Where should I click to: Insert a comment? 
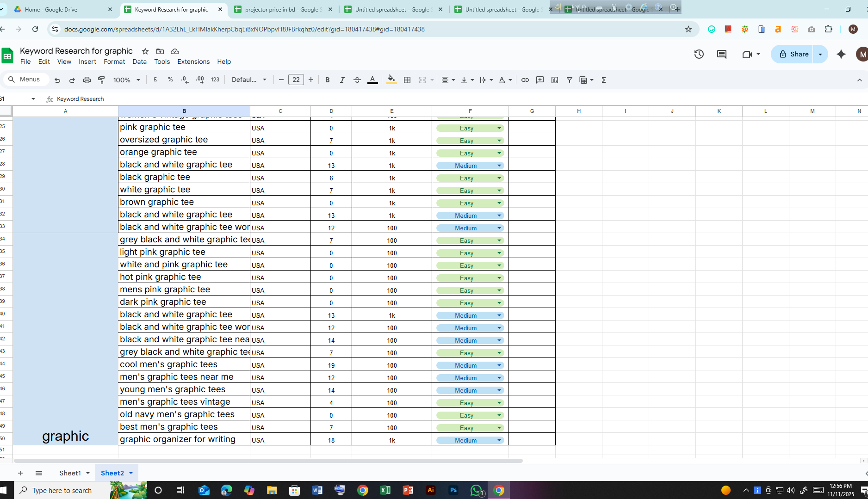click(539, 80)
